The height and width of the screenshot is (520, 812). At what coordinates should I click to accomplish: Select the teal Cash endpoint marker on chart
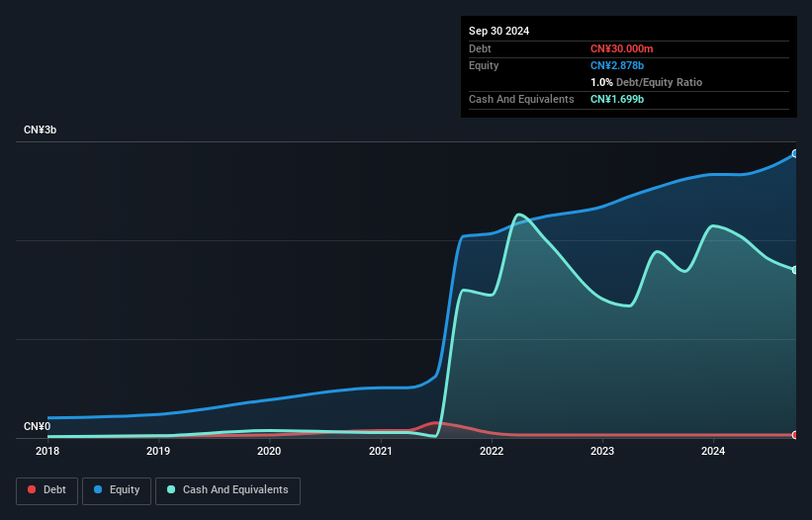794,270
